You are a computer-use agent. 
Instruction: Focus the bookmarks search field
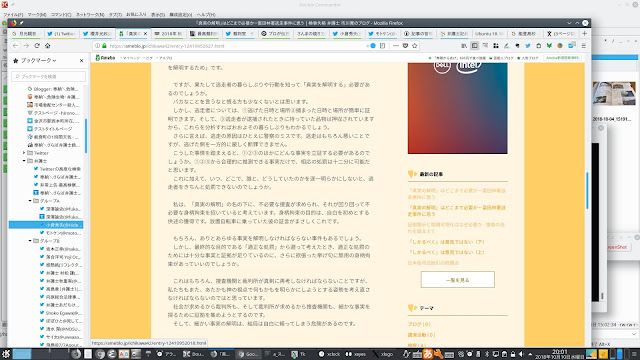coord(49,76)
